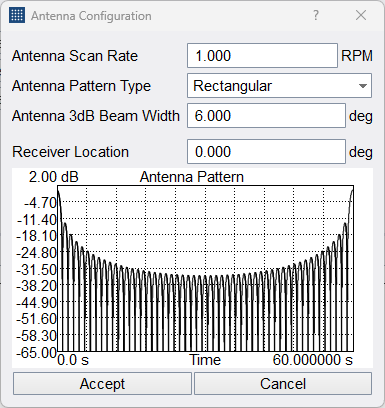Click the Antenna Scan Rate input field
Screen dimensions: 385x408
262,56
